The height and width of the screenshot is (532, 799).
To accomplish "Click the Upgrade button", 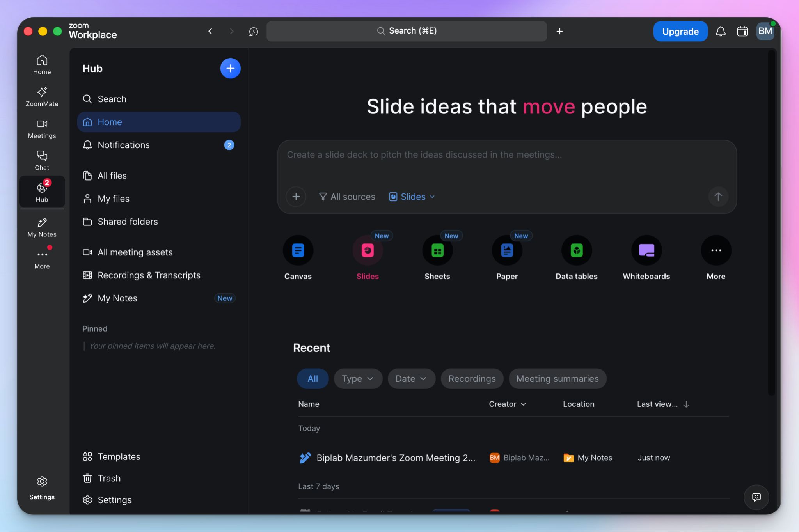I will [680, 31].
